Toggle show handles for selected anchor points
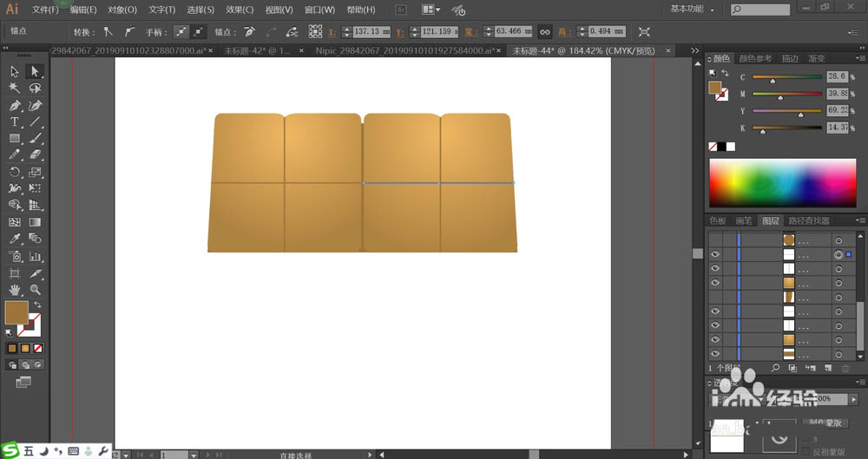Viewport: 868px width, 459px height. pos(181,32)
